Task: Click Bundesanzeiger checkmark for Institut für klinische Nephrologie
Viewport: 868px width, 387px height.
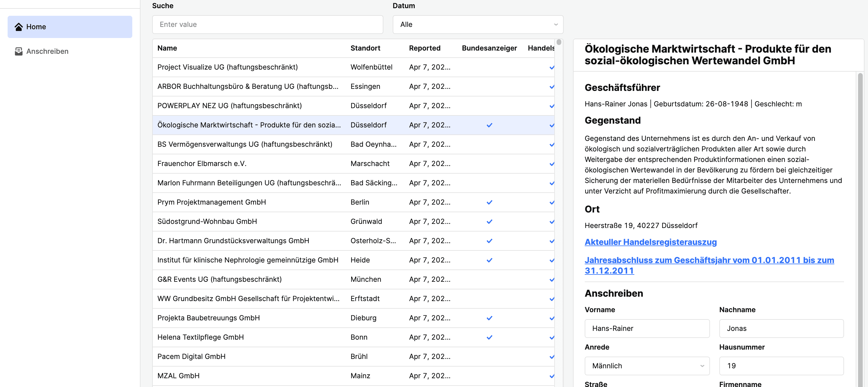Action: [489, 260]
